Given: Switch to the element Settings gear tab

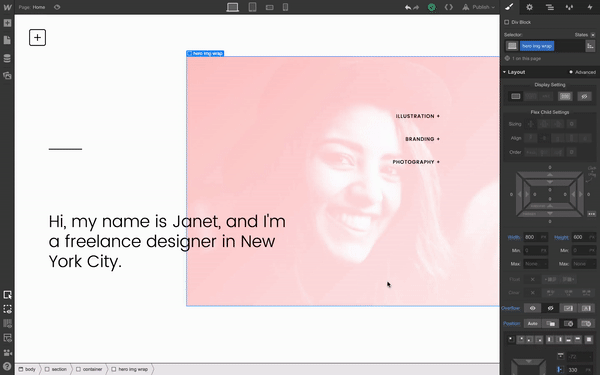Looking at the screenshot, I should [x=530, y=7].
